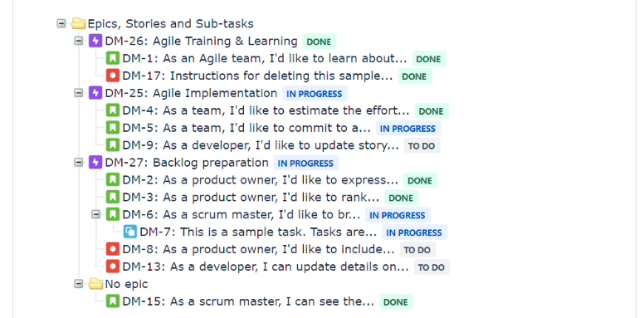Click the red bug icon beside DM-17
This screenshot has width=644, height=318.
click(113, 76)
